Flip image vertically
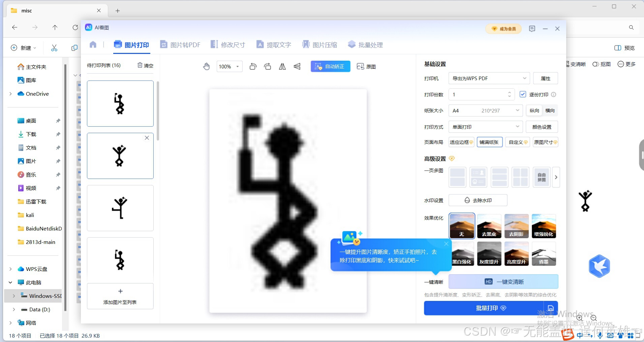The height and width of the screenshot is (342, 644). point(297,67)
